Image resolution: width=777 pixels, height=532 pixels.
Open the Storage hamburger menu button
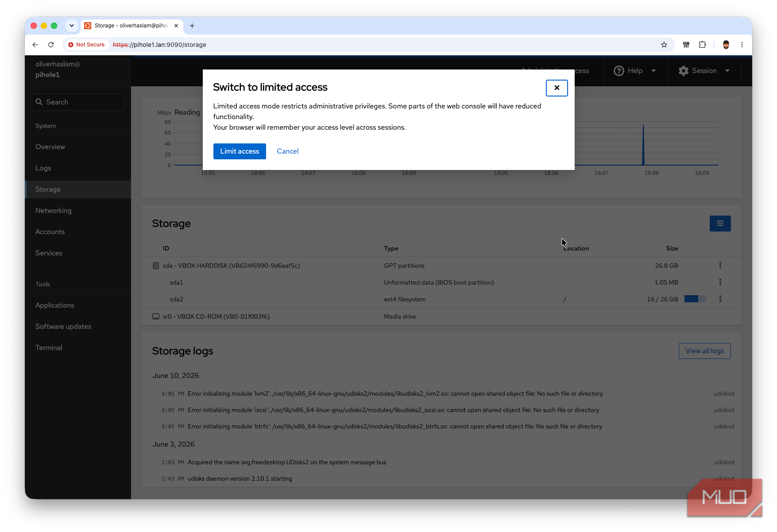tap(720, 224)
